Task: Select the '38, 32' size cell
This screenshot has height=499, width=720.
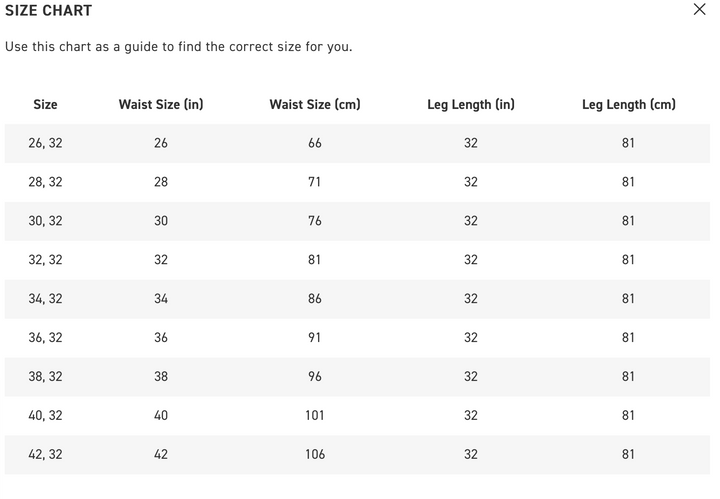Action: 45,377
